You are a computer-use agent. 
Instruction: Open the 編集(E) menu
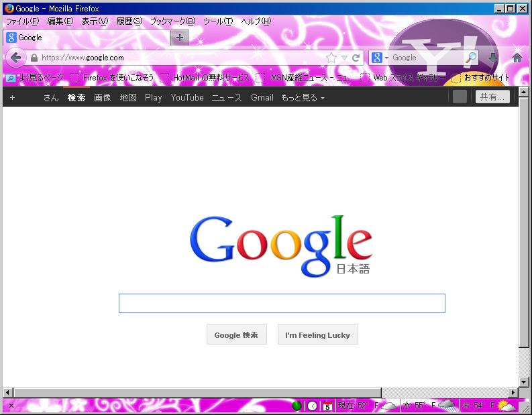(x=60, y=21)
